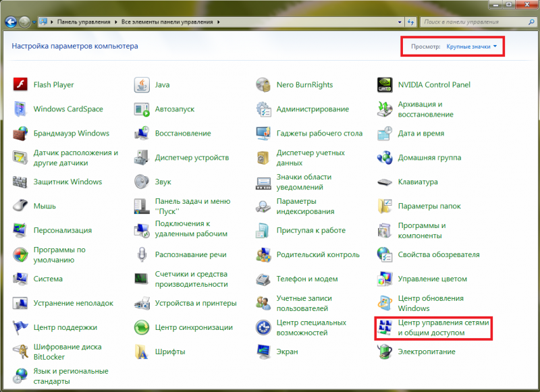Open Панель задач и меню Пуск link
Viewport: 540px width, 392px height.
click(192, 206)
